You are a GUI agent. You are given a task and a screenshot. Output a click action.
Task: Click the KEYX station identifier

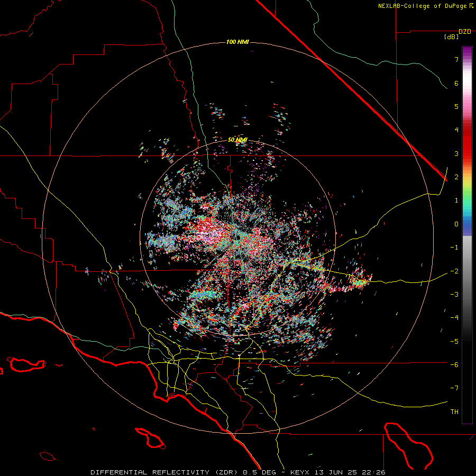300,472
